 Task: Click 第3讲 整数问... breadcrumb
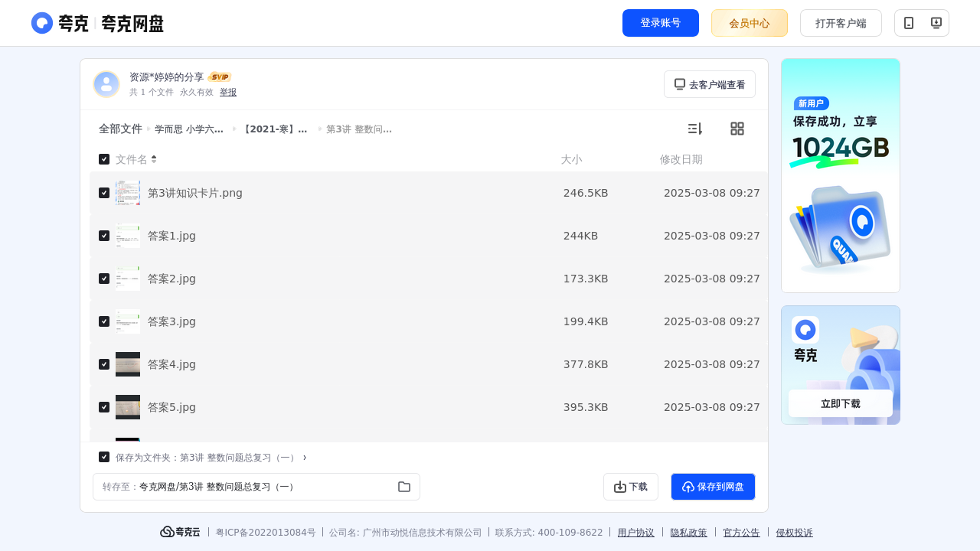pyautogui.click(x=359, y=129)
